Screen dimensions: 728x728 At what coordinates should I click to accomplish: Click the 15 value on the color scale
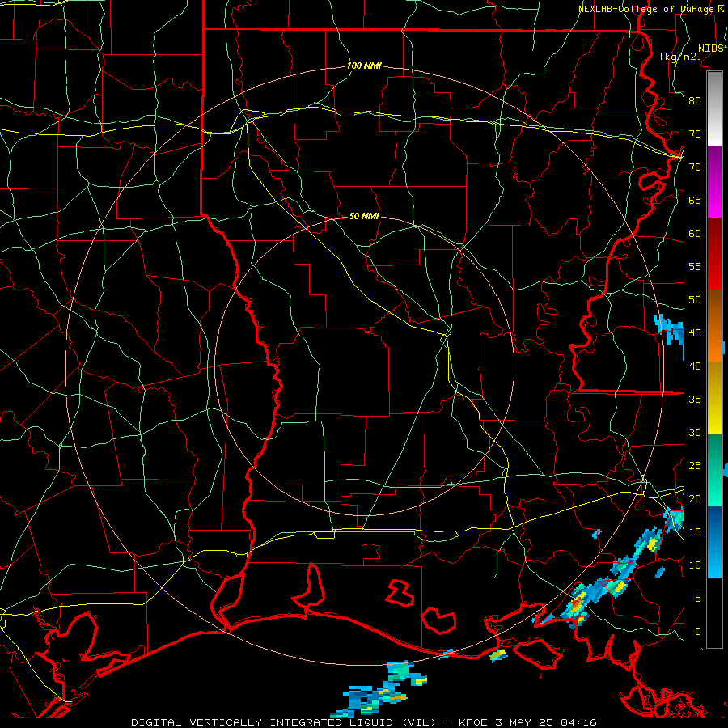click(x=695, y=532)
